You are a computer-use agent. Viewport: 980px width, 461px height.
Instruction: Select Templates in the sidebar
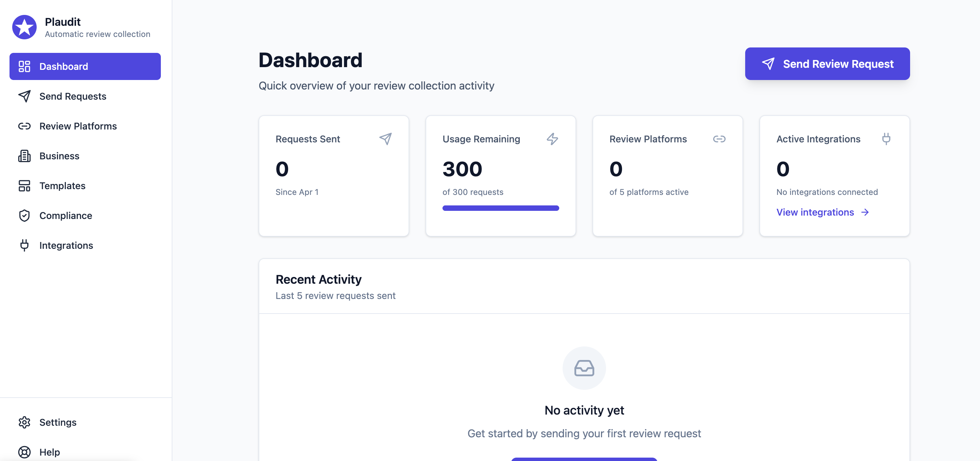coord(62,186)
